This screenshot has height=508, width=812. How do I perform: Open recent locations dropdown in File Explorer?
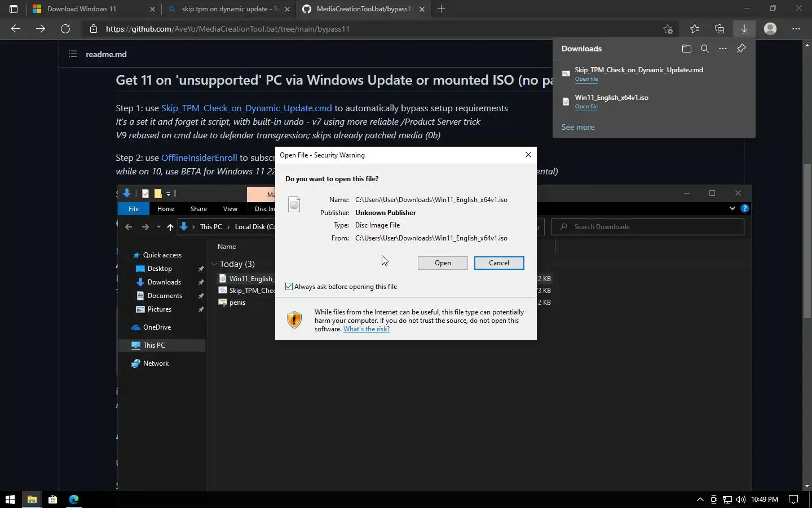[158, 227]
